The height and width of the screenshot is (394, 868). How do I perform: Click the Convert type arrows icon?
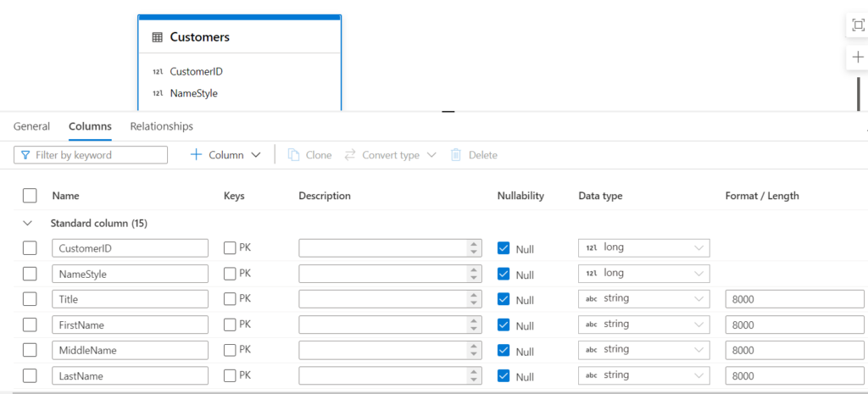(x=349, y=155)
